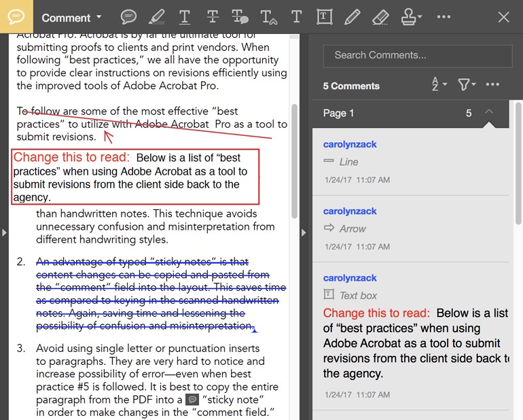Click the Page 1 group label
Image resolution: width=523 pixels, height=420 pixels.
tap(338, 113)
